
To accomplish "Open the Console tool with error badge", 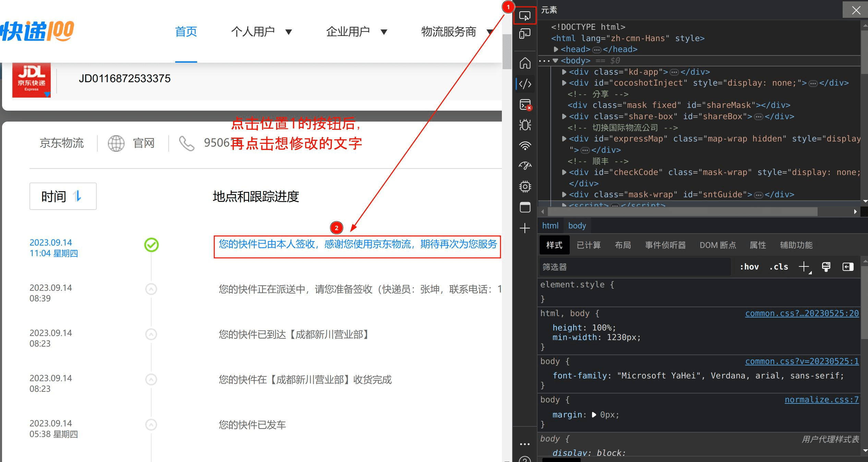I will coord(525,104).
